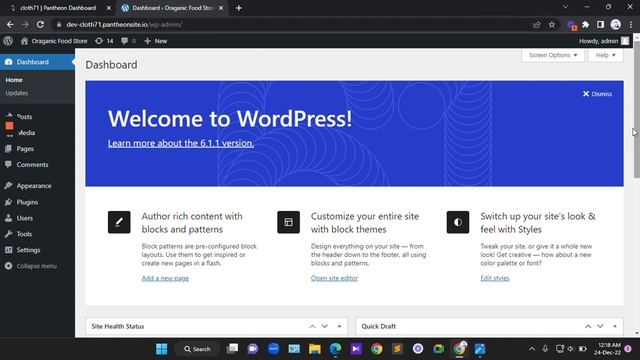
Task: Open Chrome three-dot menu
Action: (x=631, y=24)
